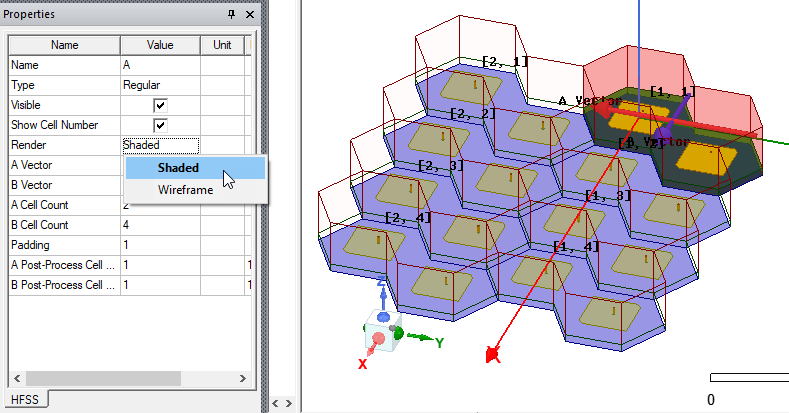Edit the B Cell Count value 4
The height and width of the screenshot is (413, 789).
[161, 225]
